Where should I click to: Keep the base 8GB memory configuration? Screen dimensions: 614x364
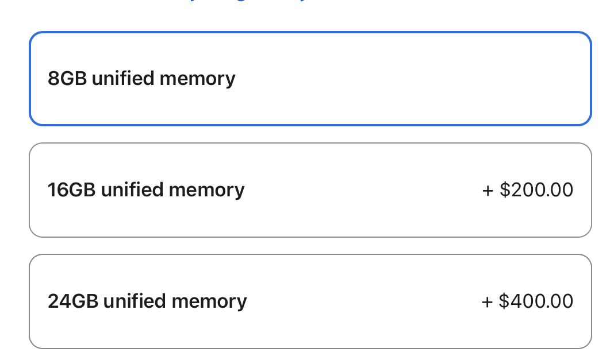(310, 79)
